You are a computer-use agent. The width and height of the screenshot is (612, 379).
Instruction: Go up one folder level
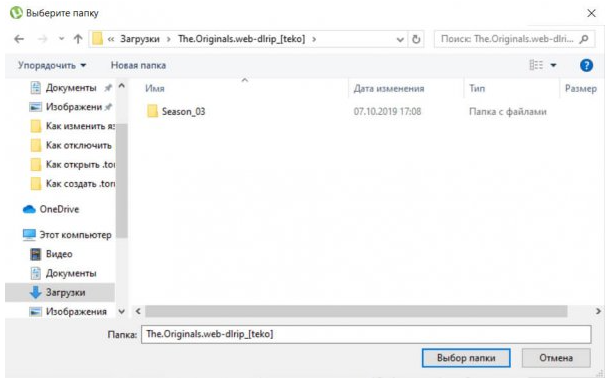pyautogui.click(x=78, y=39)
